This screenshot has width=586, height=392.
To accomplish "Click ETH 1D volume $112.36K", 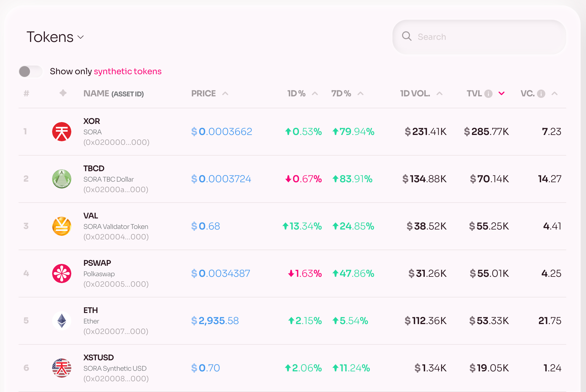I will click(425, 321).
